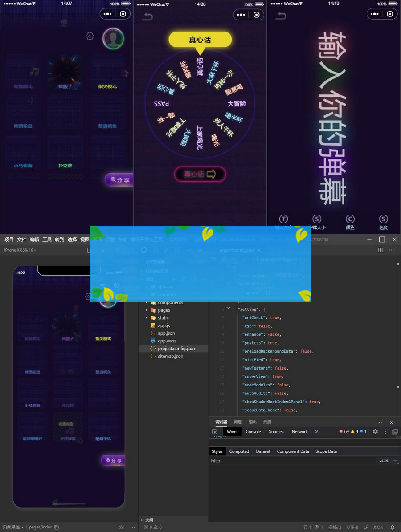Collapse the debugger panel with chevron up
Image resolution: width=401 pixels, height=532 pixels.
(x=380, y=422)
